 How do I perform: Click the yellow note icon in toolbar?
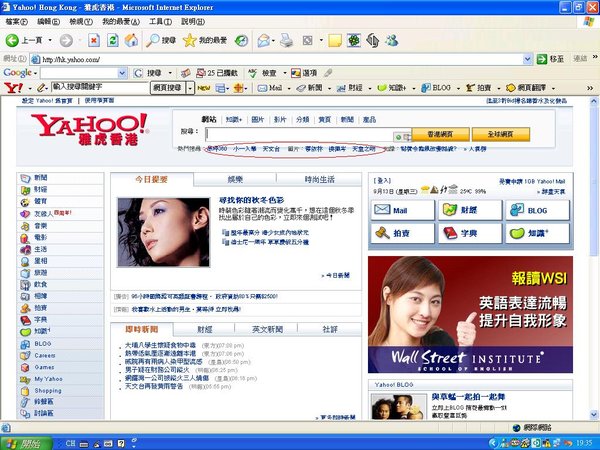tap(334, 40)
